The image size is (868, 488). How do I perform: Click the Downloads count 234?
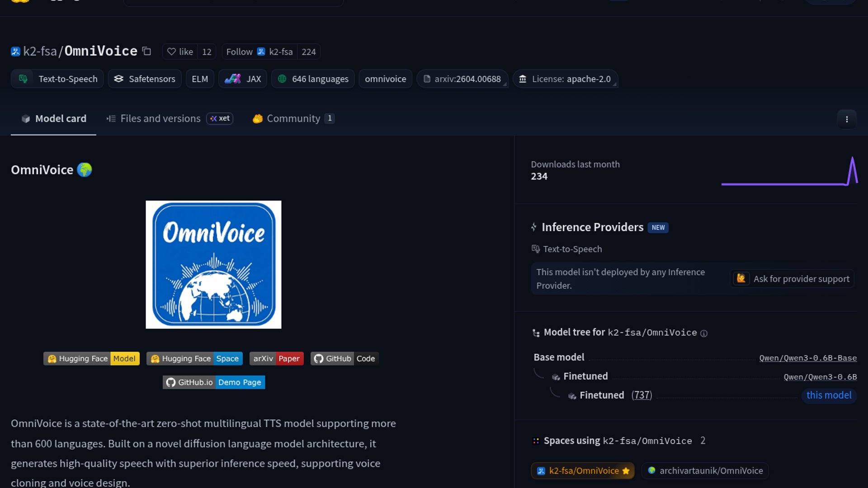[539, 177]
